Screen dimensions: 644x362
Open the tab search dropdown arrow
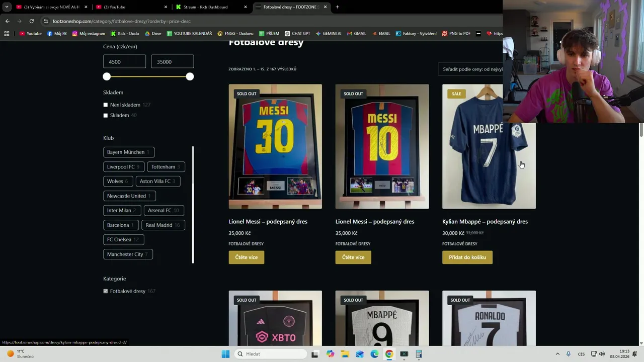click(x=7, y=7)
